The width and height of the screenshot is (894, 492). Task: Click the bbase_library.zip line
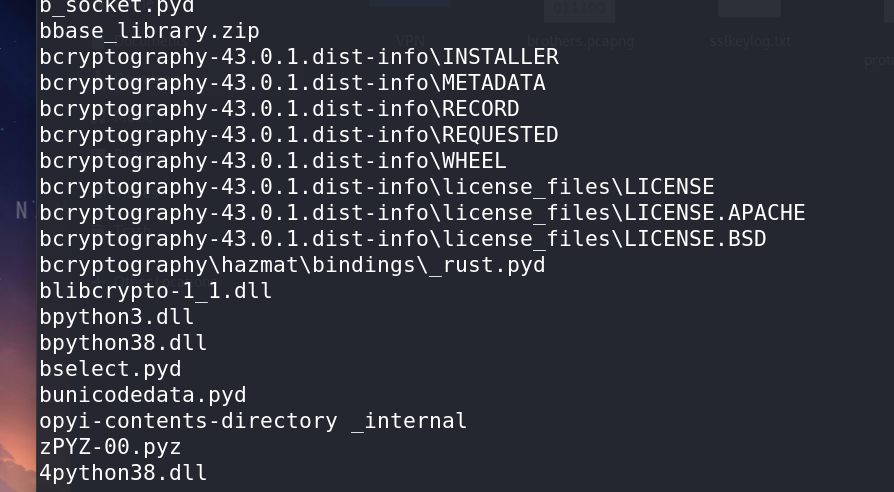tap(149, 31)
